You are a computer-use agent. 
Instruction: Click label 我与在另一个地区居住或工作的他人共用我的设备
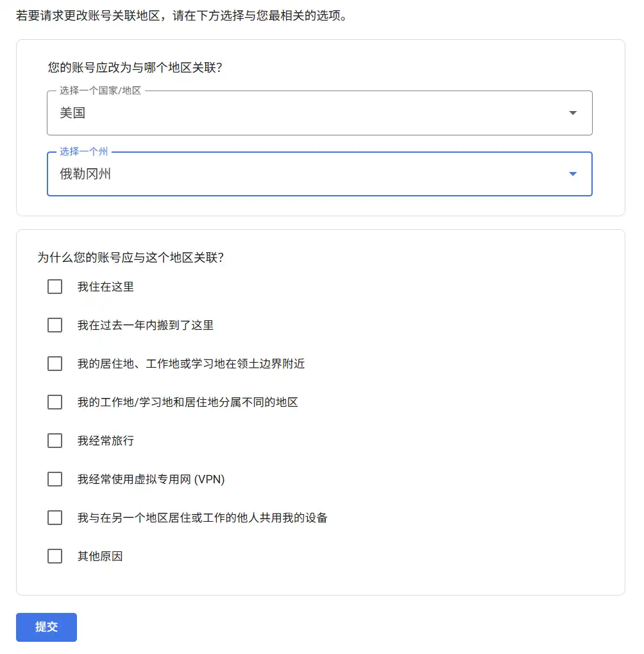(203, 518)
